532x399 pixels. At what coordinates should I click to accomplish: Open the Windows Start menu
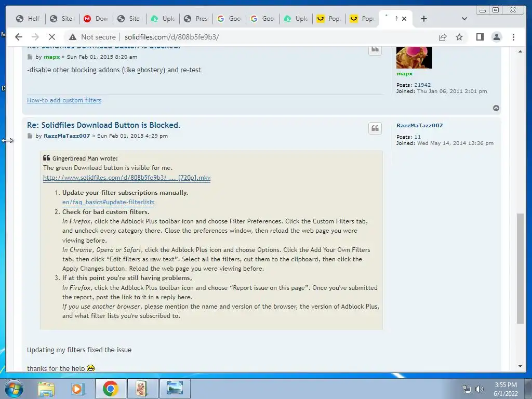point(14,389)
